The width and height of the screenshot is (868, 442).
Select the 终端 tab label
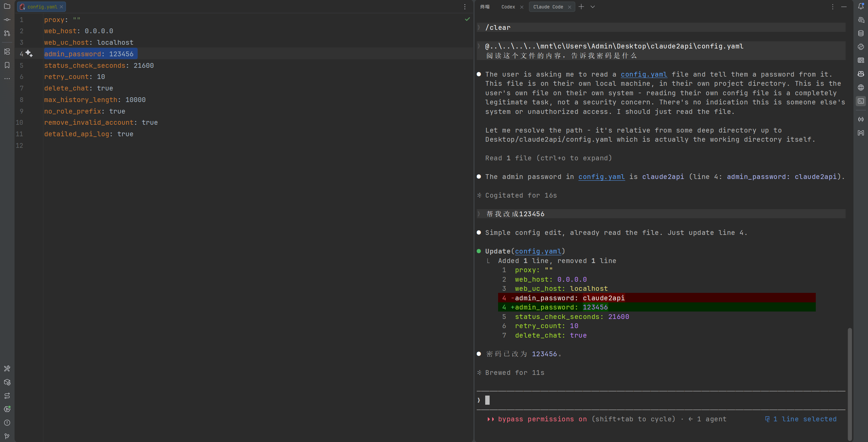pyautogui.click(x=485, y=7)
